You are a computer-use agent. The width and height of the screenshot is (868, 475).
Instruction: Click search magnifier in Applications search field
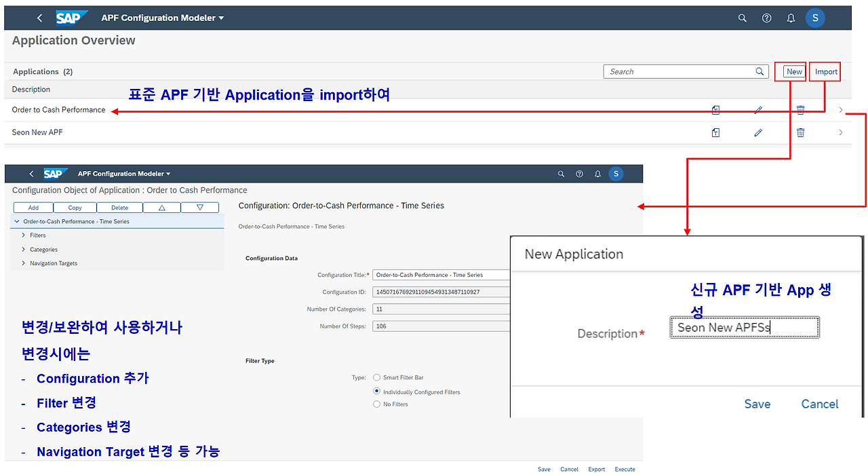(x=759, y=71)
